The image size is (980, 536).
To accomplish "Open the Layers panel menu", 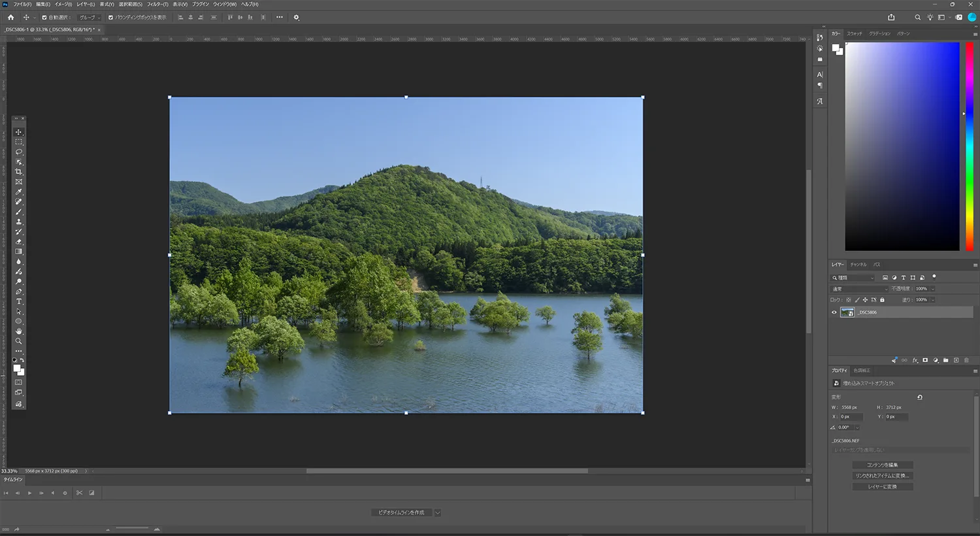I will (975, 265).
